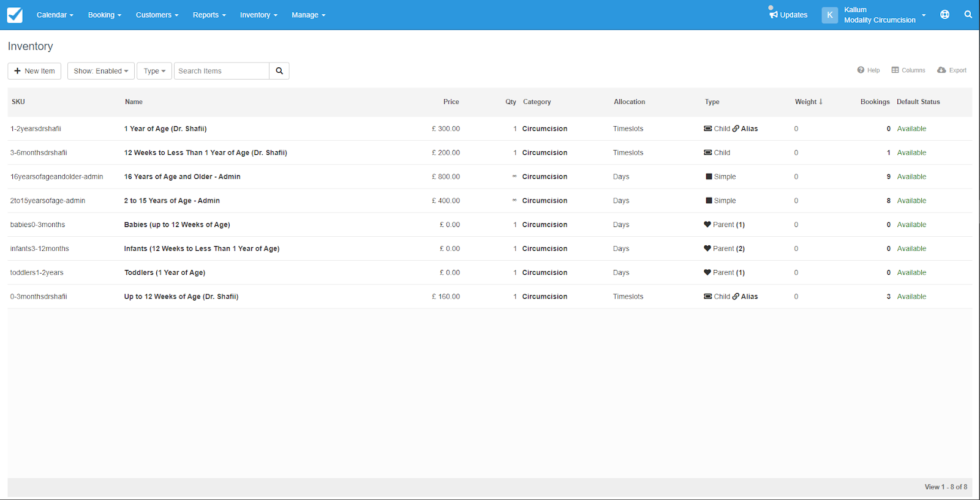Image resolution: width=980 pixels, height=500 pixels.
Task: Expand the Show: Enabled dropdown
Action: coord(101,71)
